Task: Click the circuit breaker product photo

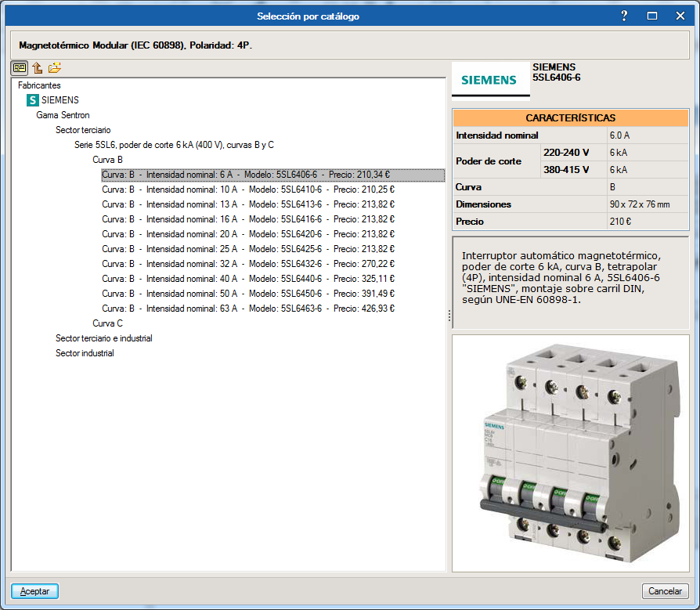Action: click(571, 453)
